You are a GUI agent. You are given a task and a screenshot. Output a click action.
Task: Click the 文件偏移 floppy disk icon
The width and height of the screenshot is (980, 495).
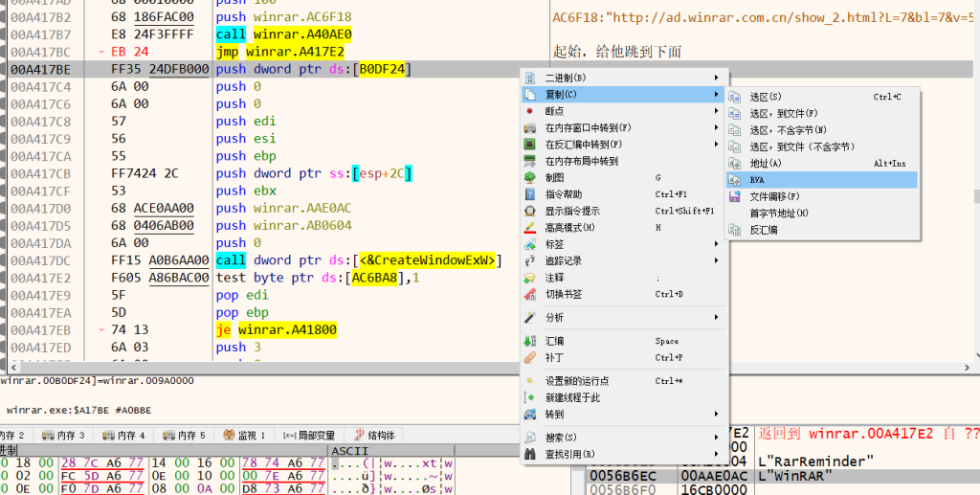click(734, 196)
